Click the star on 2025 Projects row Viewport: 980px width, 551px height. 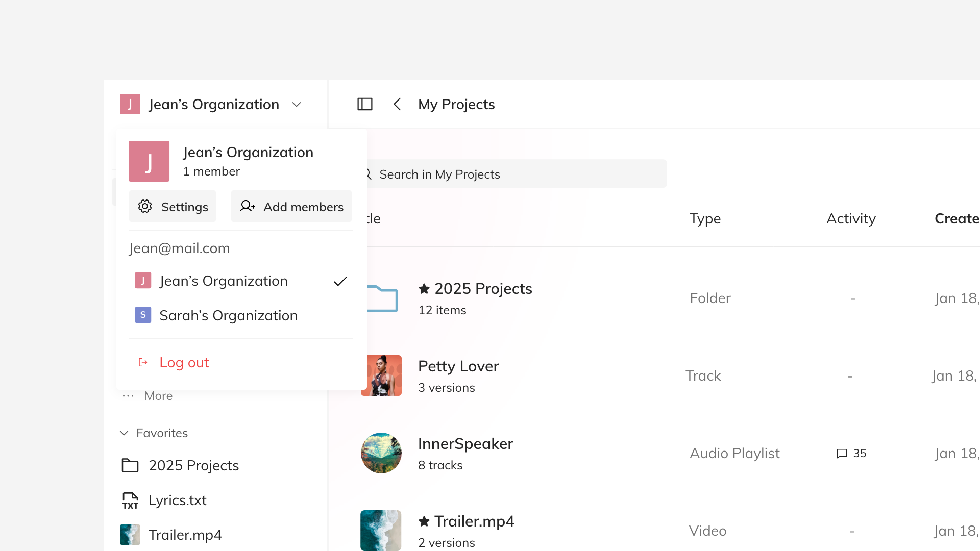424,289
